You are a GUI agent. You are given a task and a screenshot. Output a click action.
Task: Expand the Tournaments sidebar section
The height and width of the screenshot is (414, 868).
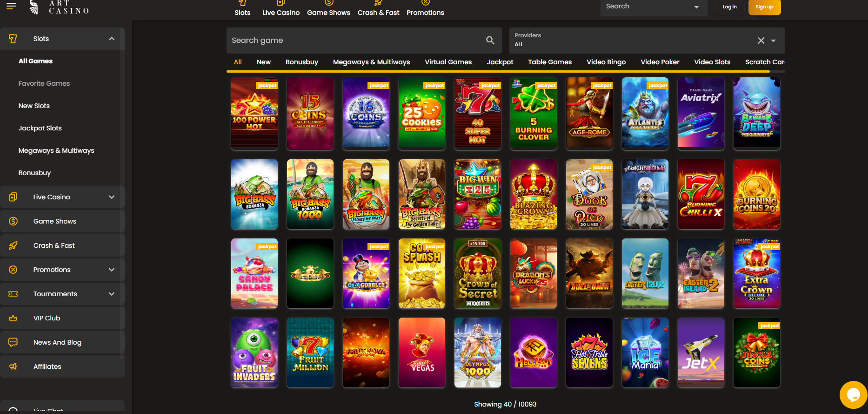click(112, 294)
